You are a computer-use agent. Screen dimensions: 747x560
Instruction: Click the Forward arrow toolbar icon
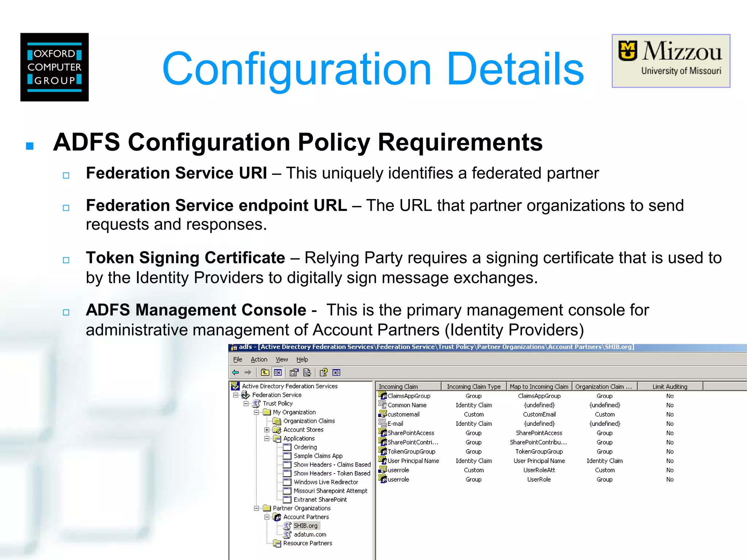248,372
